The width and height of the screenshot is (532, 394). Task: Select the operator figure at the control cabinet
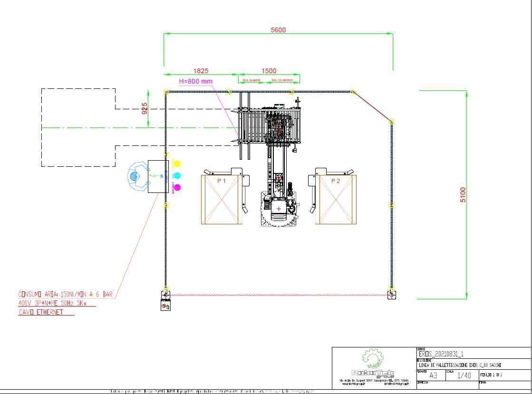(136, 176)
